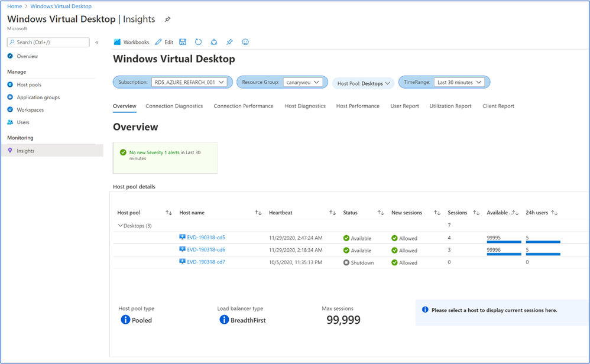Sort by Sessions column
Image resolution: width=590 pixels, height=364 pixels.
click(476, 213)
